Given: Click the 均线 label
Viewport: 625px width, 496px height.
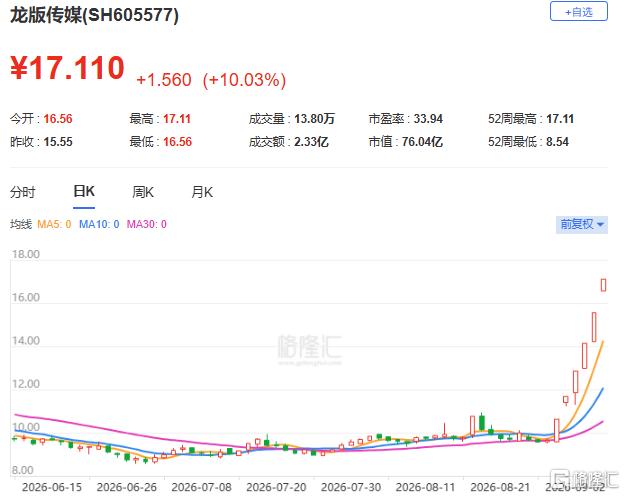Looking at the screenshot, I should (21, 224).
